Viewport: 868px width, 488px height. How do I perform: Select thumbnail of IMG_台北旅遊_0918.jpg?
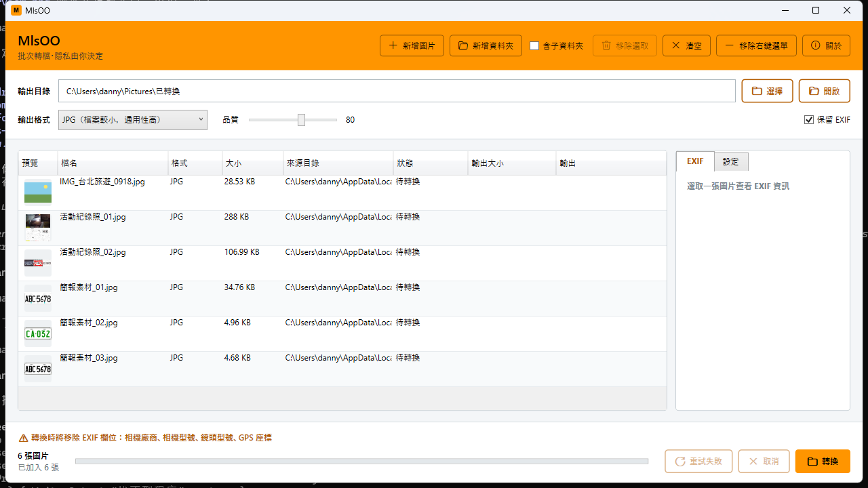point(38,192)
